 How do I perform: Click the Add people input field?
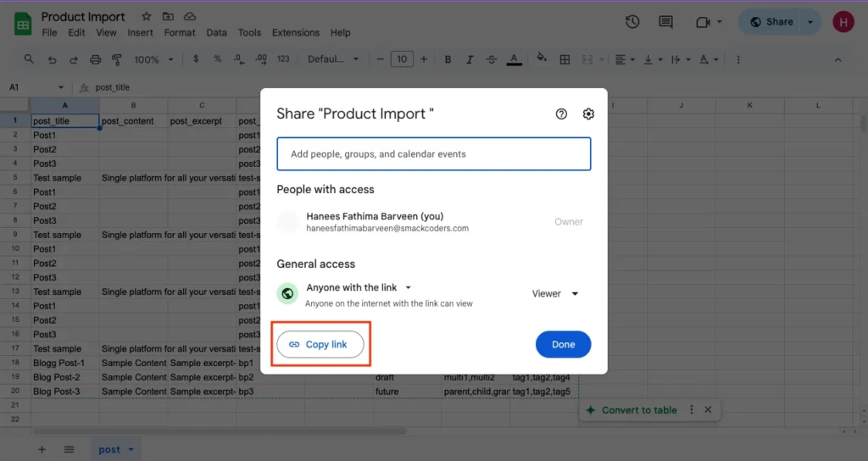(433, 154)
